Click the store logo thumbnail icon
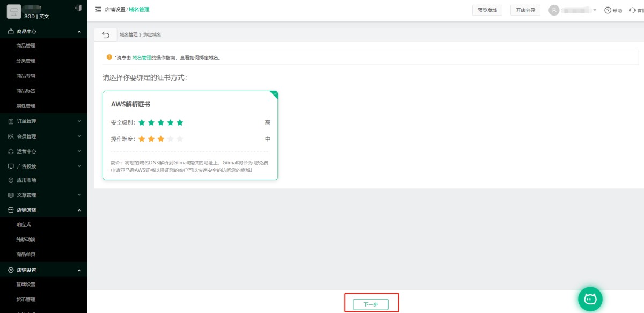Screen dimensions: 644x313 point(14,12)
